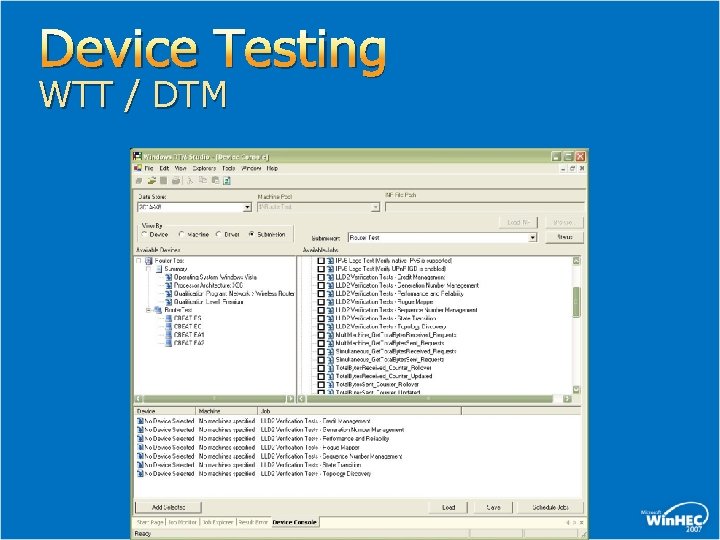Collapse the RouterTest machines tree node
This screenshot has height=540, width=720.
tap(148, 310)
